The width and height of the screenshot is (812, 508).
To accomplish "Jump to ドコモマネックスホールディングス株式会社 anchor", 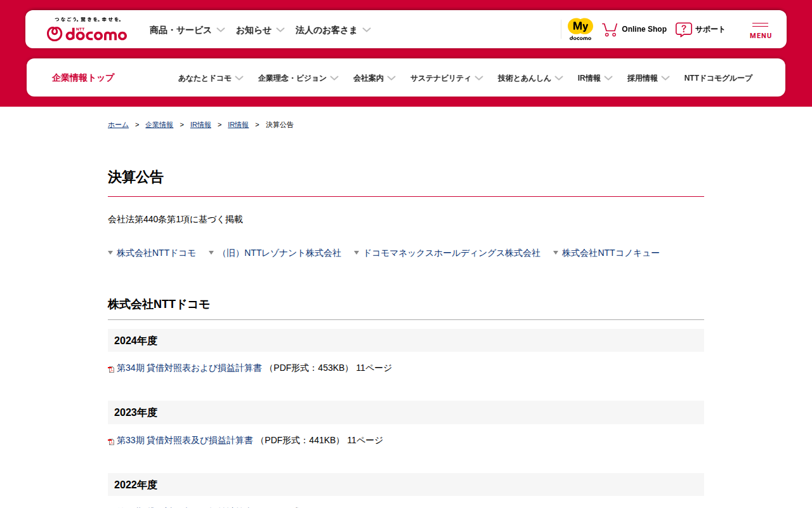I will (x=452, y=253).
